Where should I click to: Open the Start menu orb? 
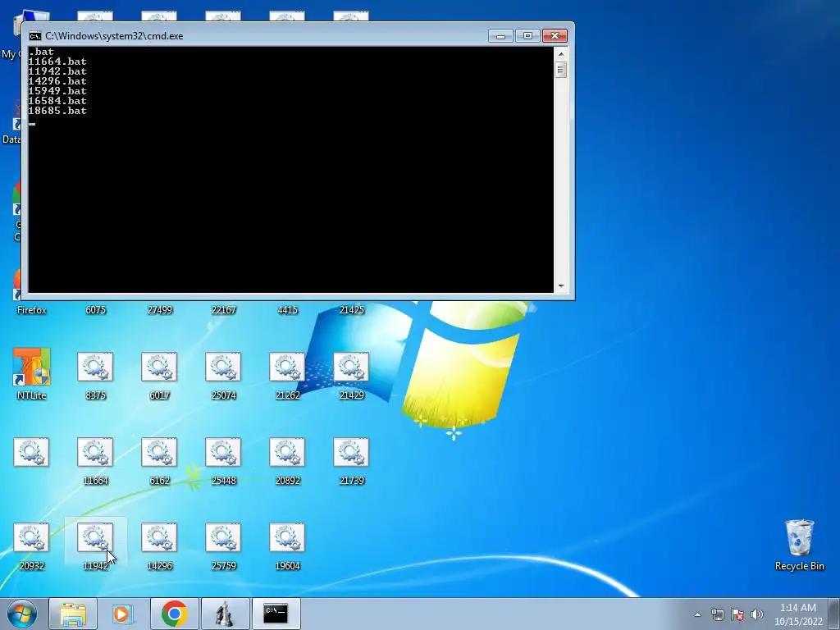[22, 614]
